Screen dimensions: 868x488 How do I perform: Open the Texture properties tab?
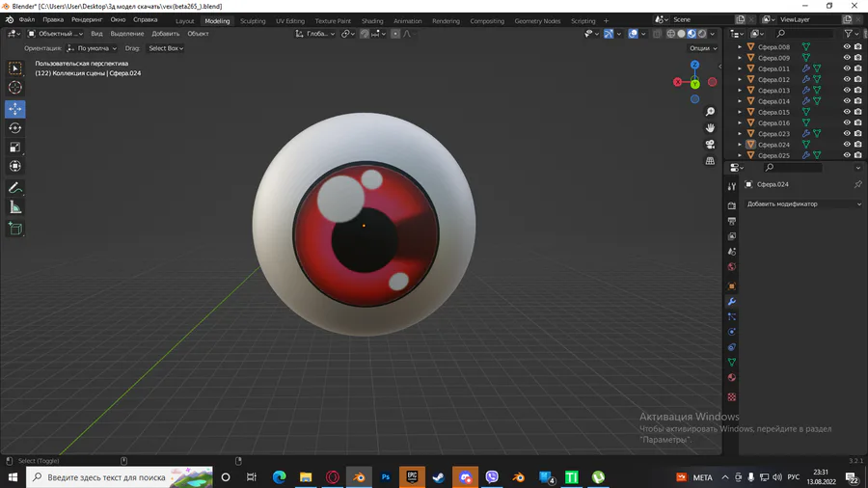tap(732, 396)
